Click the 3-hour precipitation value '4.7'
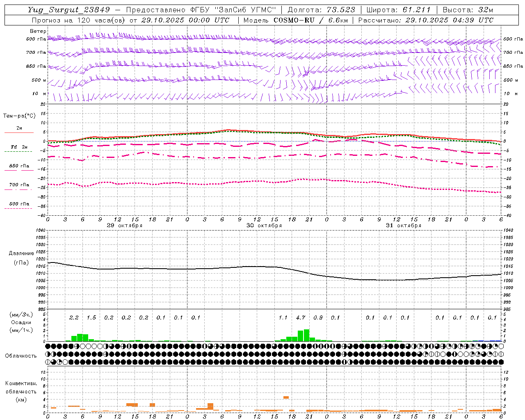The width and height of the screenshot is (525, 420). coord(301,317)
